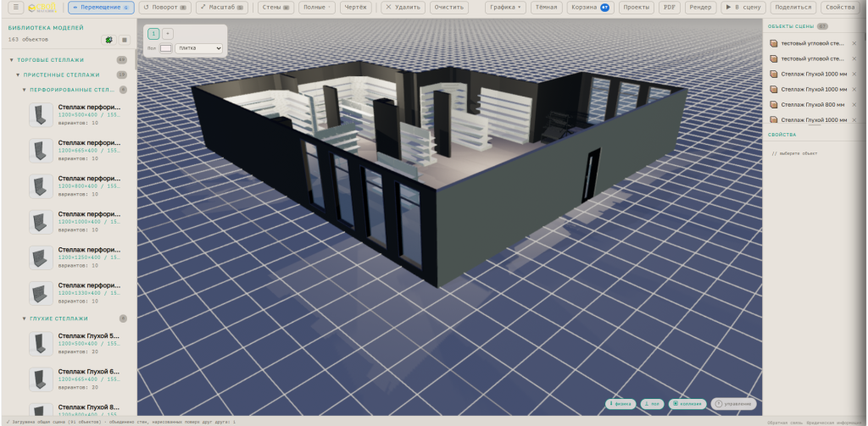Select the Стеллаж Глухой 5... model thumbnail
This screenshot has width=868, height=426.
click(41, 344)
